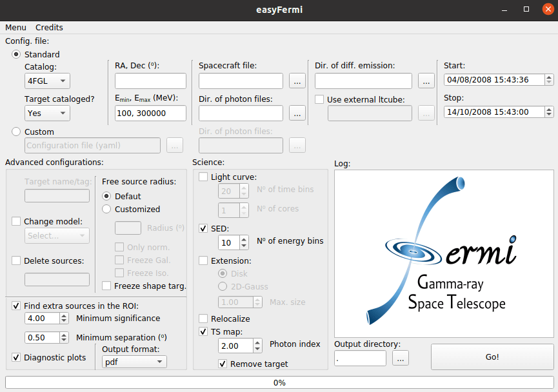
Task: Open the Output format pdf dropdown
Action: tap(134, 362)
